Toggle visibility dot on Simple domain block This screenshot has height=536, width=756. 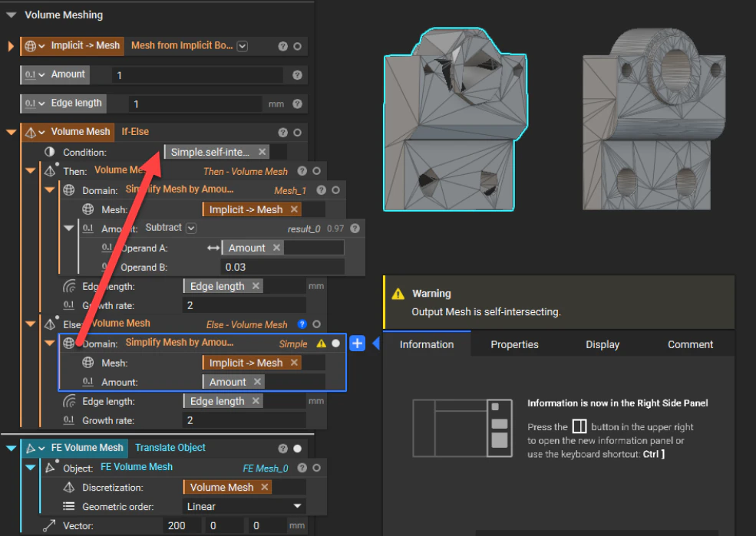pos(335,344)
